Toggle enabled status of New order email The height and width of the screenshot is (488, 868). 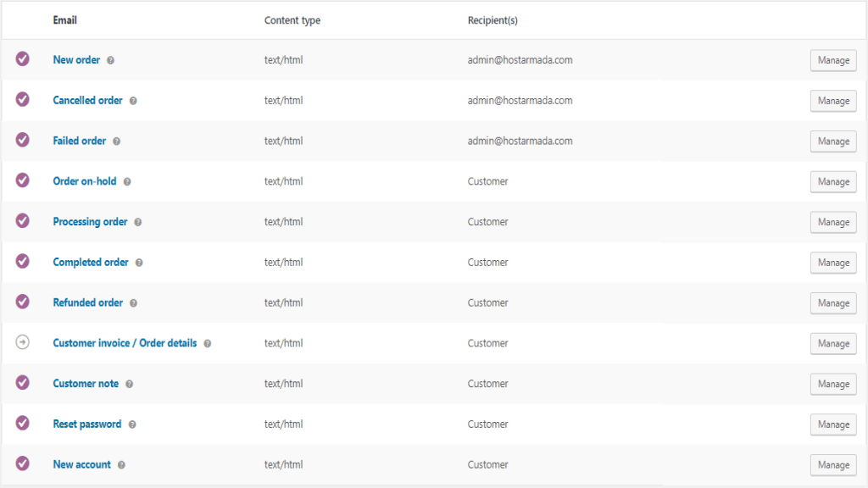(x=23, y=59)
